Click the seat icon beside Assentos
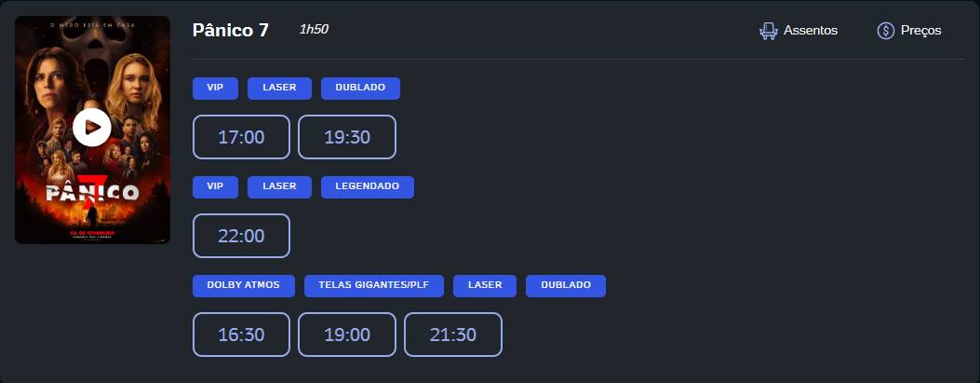Viewport: 980px width, 383px height. [x=769, y=31]
